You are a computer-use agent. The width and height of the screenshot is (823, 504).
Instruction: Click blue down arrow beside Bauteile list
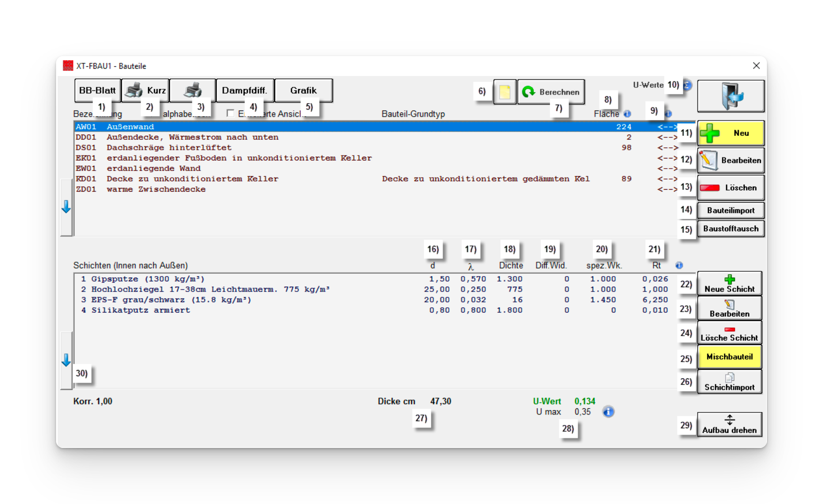click(x=66, y=207)
